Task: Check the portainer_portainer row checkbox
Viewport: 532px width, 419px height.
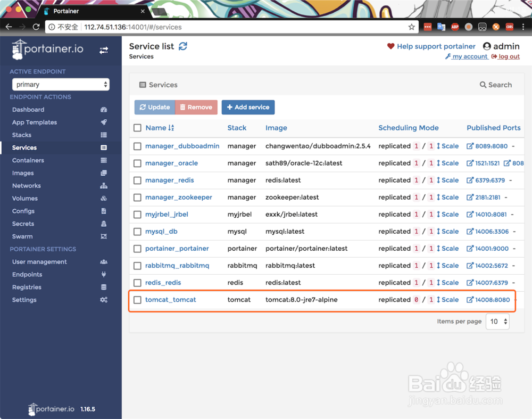Action: [x=137, y=249]
